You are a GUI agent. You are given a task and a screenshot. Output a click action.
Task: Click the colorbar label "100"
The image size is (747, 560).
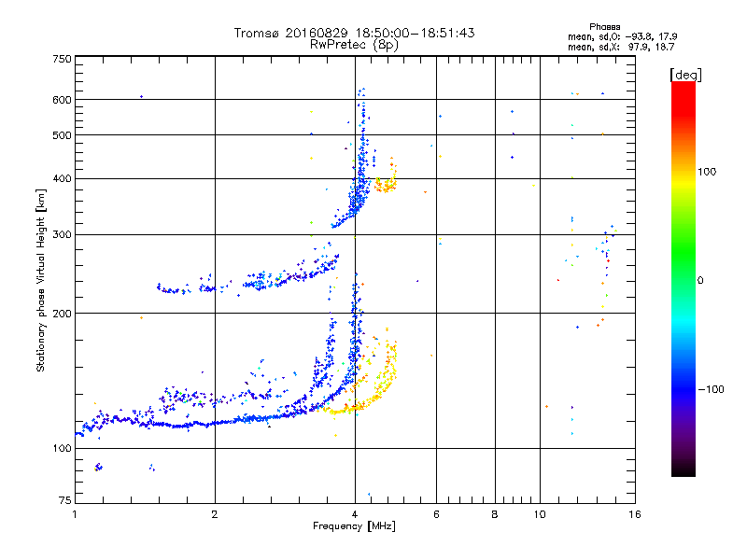coord(707,172)
